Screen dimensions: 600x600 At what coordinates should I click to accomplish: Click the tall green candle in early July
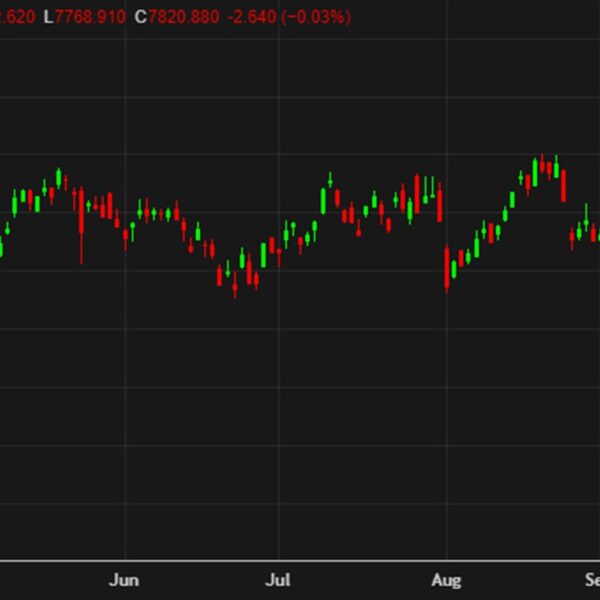pyautogui.click(x=324, y=198)
